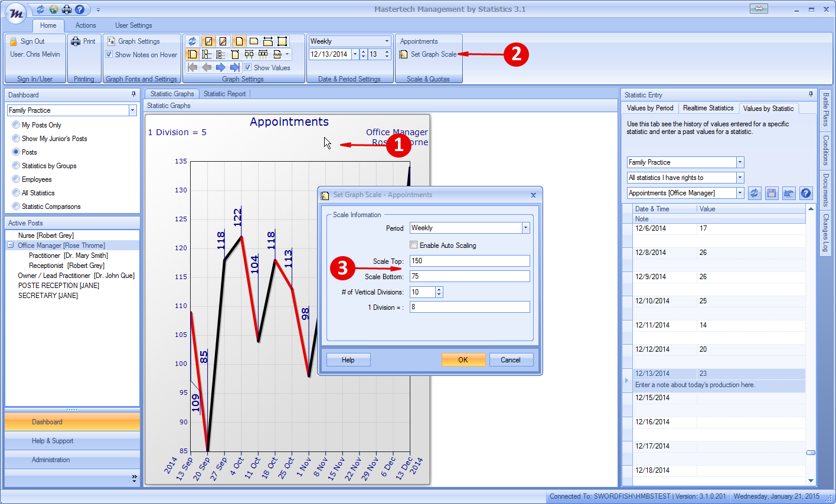Switch to Realtime Statistics tab
The image size is (836, 504).
[708, 108]
